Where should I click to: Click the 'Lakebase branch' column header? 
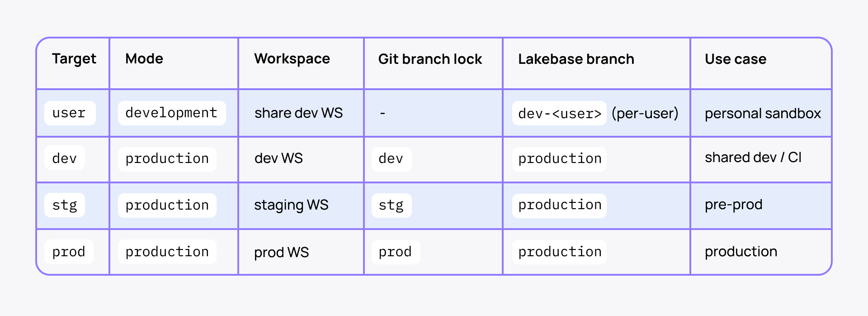[576, 59]
